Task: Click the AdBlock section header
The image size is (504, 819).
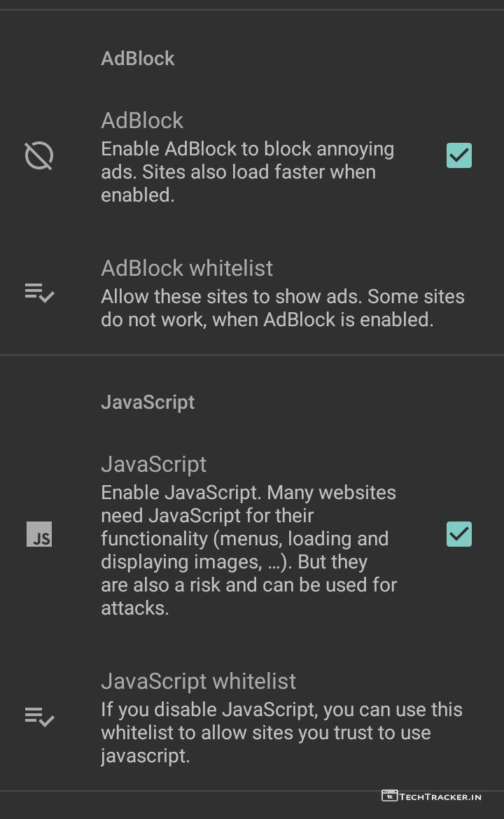Action: (x=138, y=58)
